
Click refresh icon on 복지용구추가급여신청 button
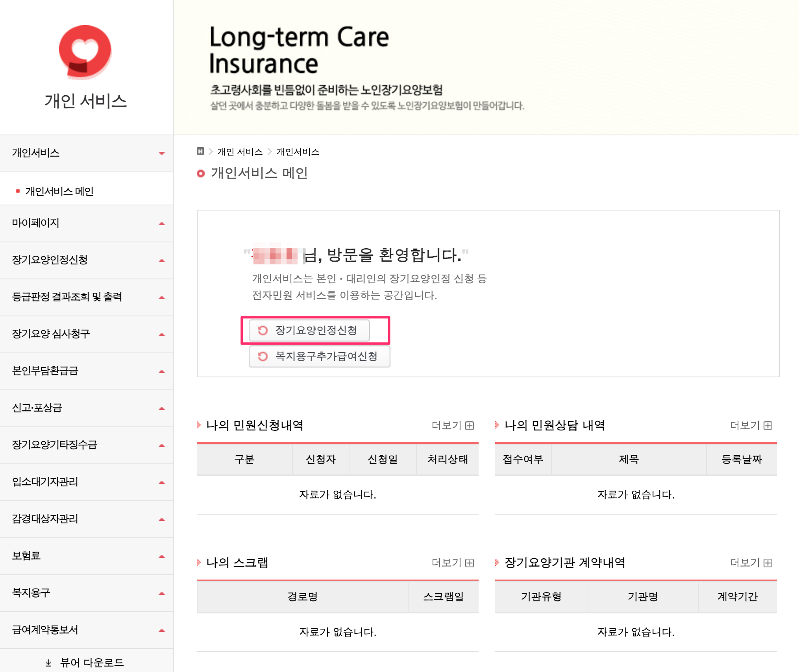263,356
